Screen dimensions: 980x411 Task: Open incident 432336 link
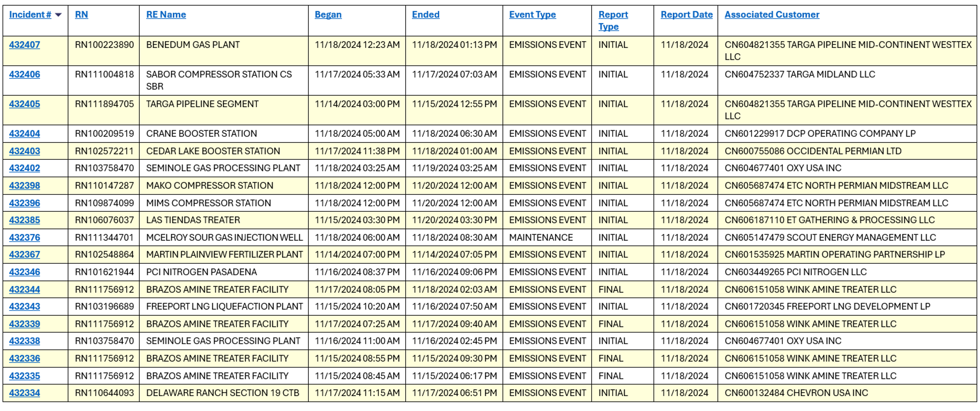point(24,358)
